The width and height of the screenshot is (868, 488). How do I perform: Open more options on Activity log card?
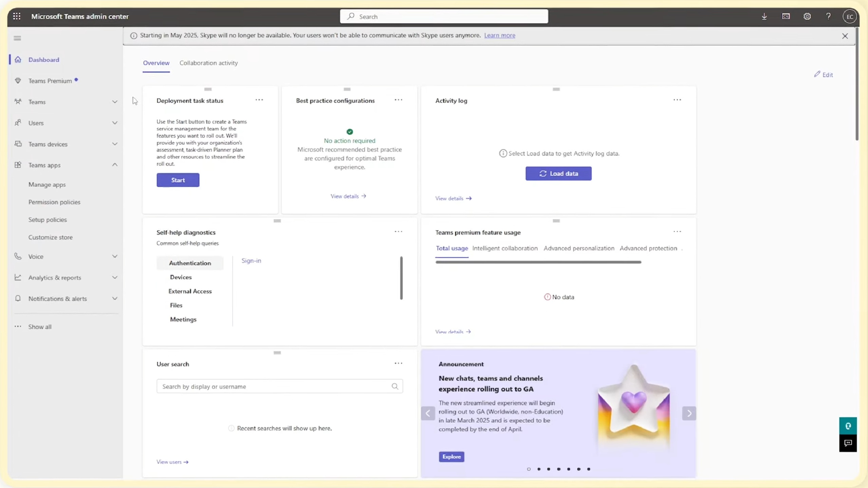(677, 100)
